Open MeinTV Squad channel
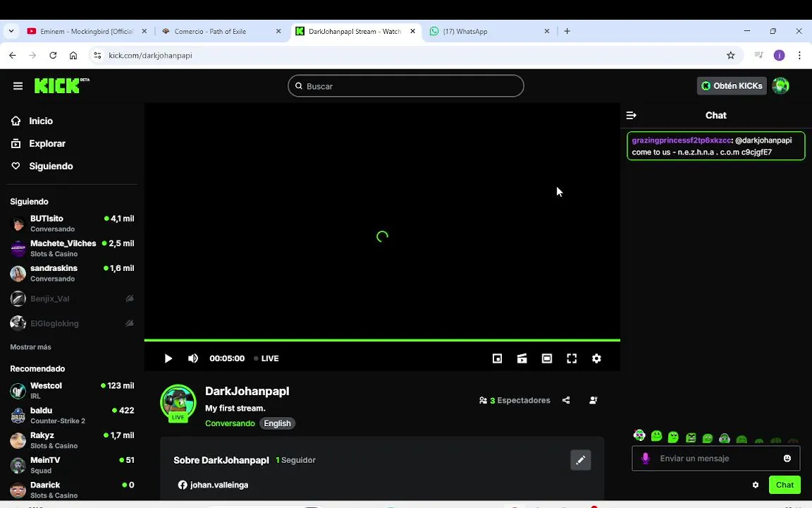This screenshot has height=508, width=812. (x=72, y=465)
